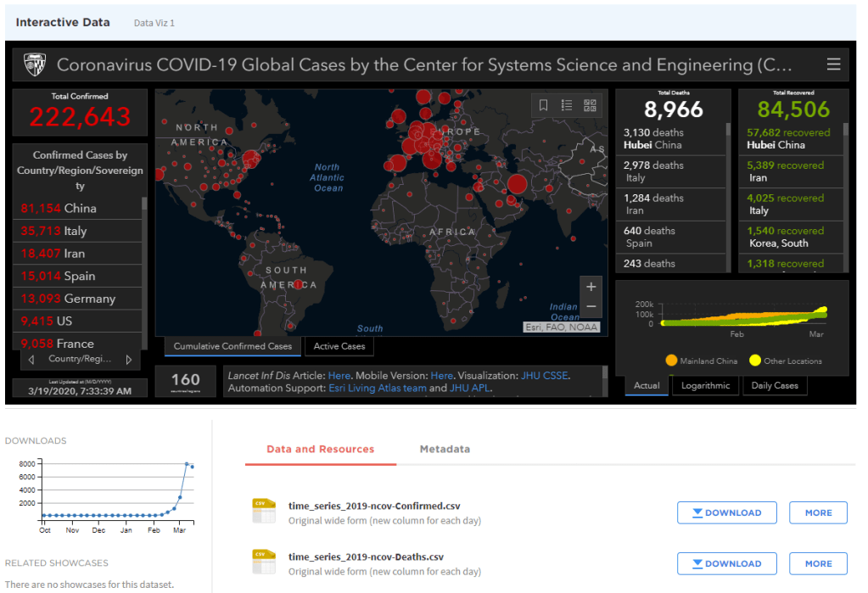Open the JHU CSSE visualization link

(545, 375)
